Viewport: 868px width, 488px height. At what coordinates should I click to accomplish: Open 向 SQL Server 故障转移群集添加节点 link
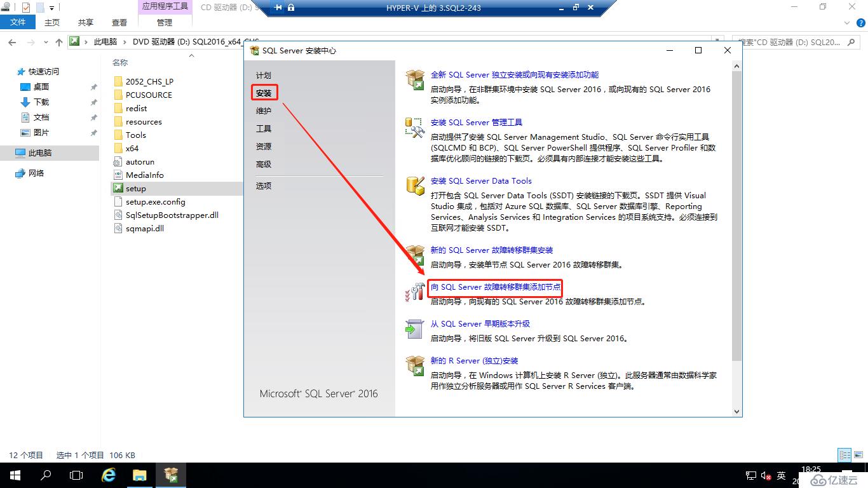pyautogui.click(x=496, y=287)
